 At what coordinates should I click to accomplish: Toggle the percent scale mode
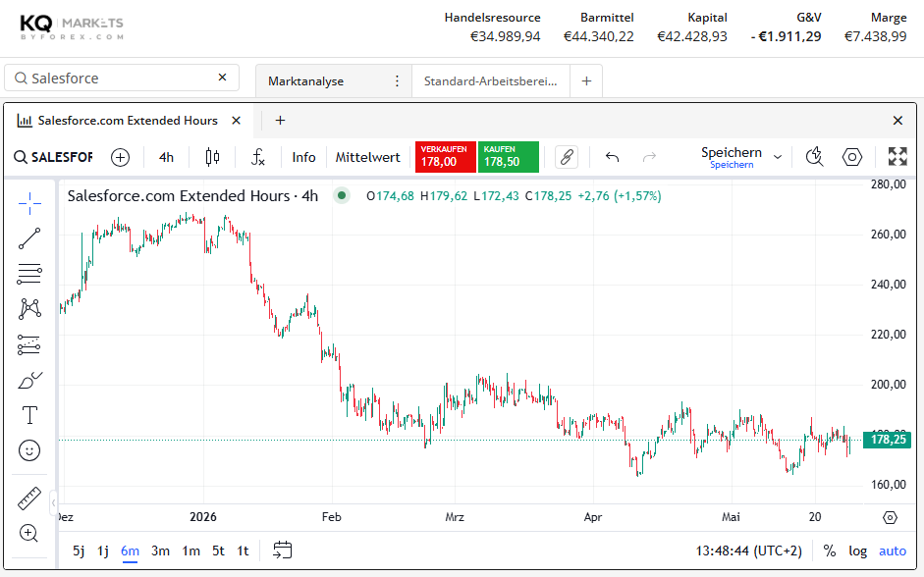coord(830,551)
